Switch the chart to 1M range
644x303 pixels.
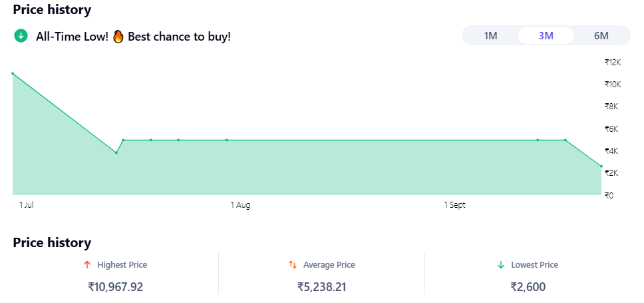click(x=490, y=36)
